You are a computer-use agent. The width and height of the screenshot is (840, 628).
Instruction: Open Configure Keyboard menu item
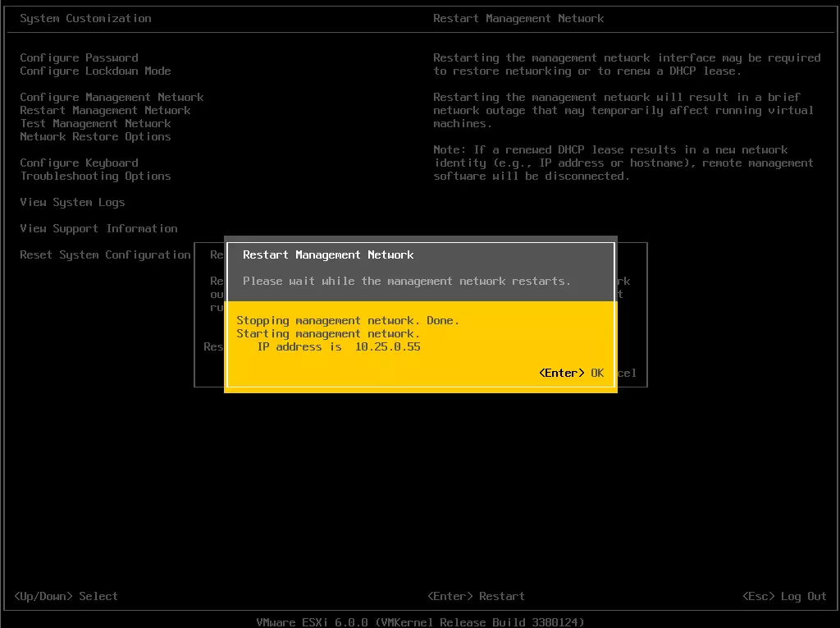point(79,163)
